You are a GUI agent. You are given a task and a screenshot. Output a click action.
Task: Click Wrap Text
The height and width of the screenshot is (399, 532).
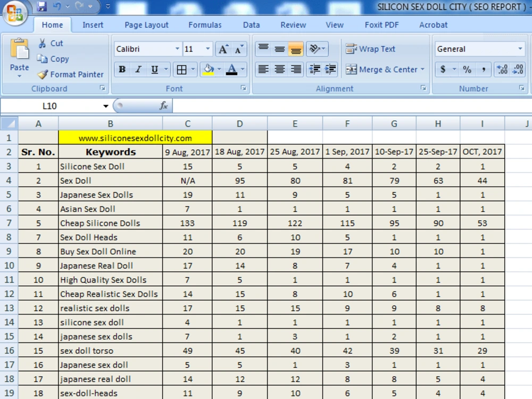coord(370,49)
